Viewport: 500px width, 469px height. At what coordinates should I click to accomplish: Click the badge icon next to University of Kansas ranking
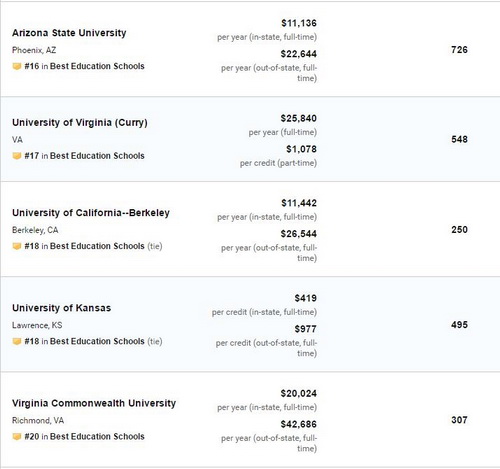pyautogui.click(x=17, y=342)
